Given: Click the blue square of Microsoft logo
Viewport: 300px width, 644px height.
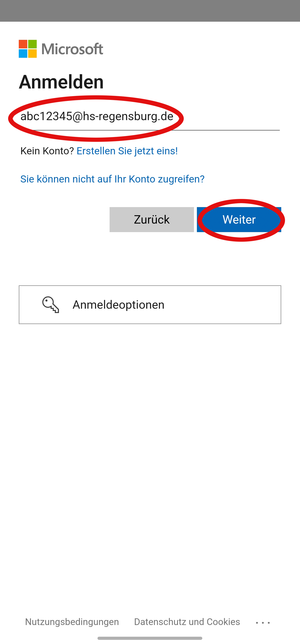Looking at the screenshot, I should click(x=23, y=54).
